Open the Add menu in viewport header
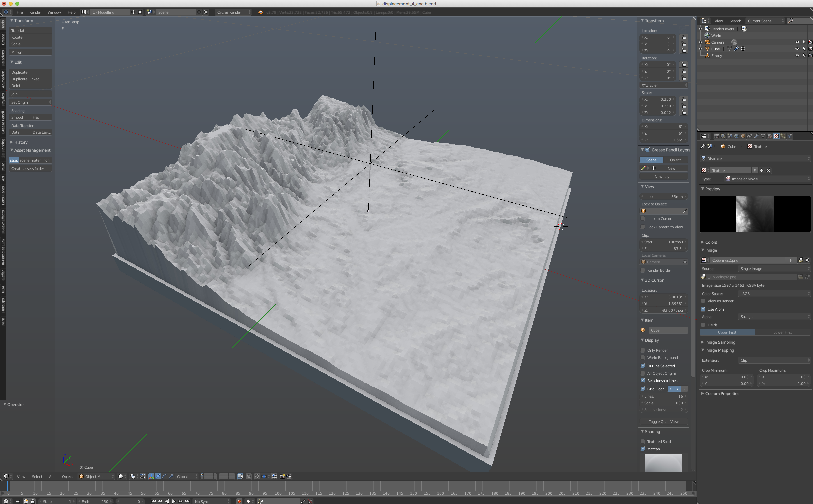813x504 pixels. pos(52,477)
